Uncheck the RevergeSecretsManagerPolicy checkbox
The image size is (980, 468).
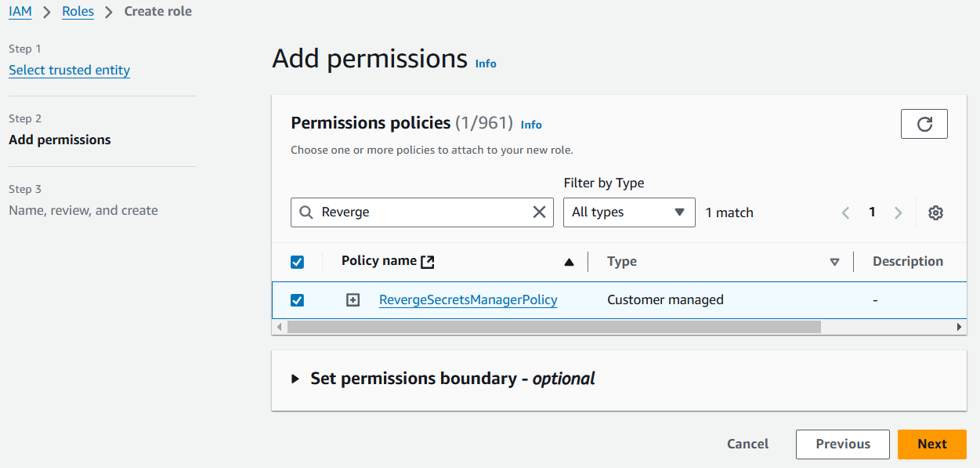[297, 300]
